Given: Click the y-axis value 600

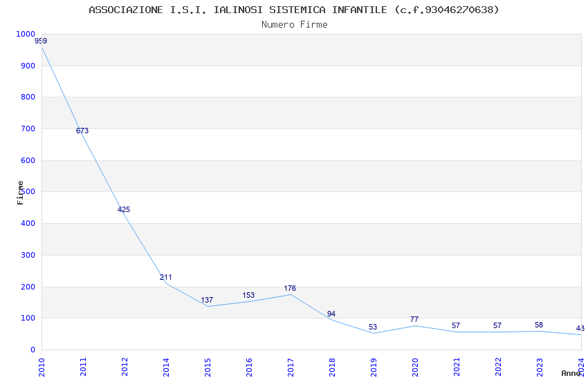Looking at the screenshot, I should [x=28, y=160].
